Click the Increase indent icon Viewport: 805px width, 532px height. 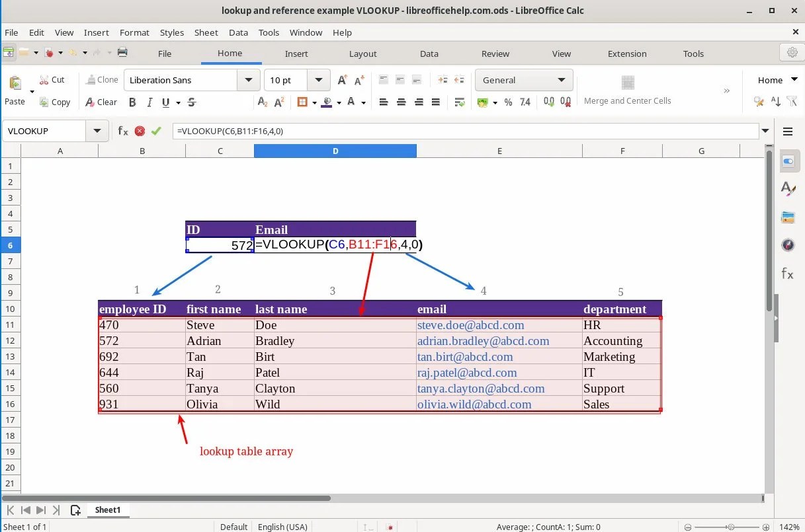point(442,80)
